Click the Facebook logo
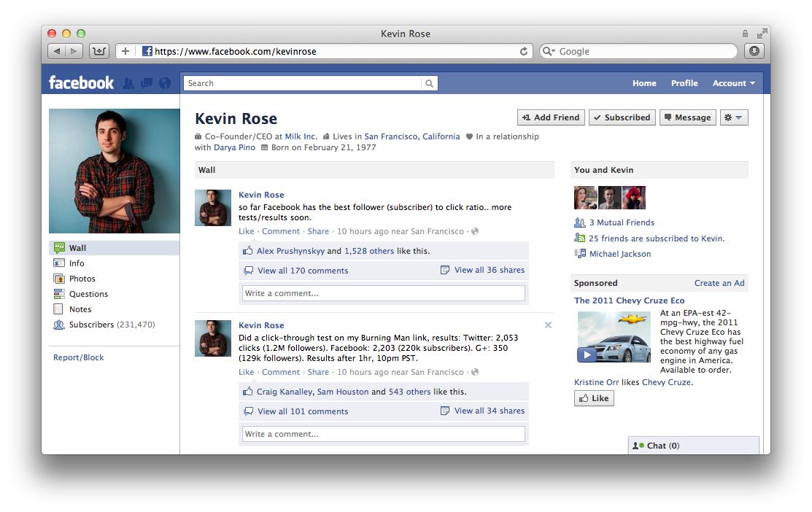The height and width of the screenshot is (512, 812). pyautogui.click(x=81, y=83)
